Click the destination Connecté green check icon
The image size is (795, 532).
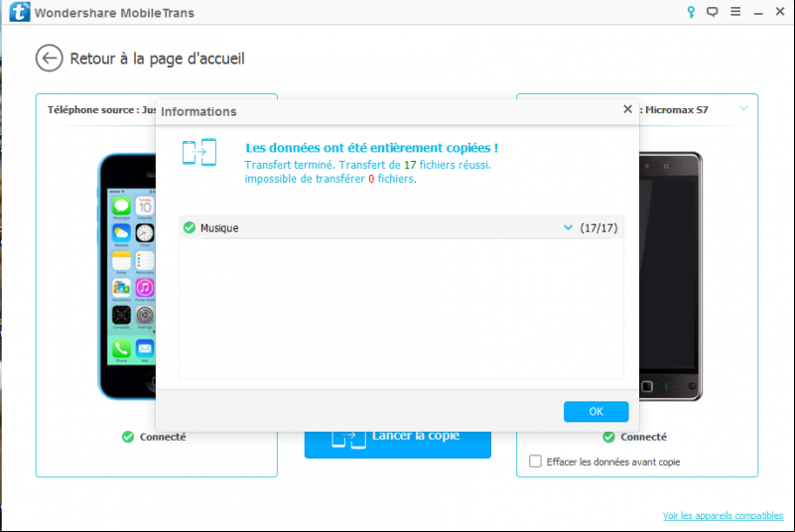pos(609,437)
